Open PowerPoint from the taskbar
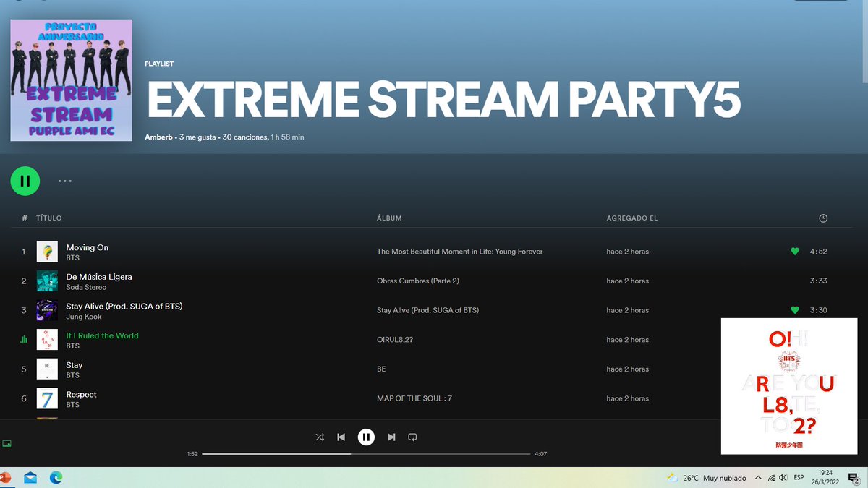This screenshot has width=868, height=488. click(x=5, y=477)
